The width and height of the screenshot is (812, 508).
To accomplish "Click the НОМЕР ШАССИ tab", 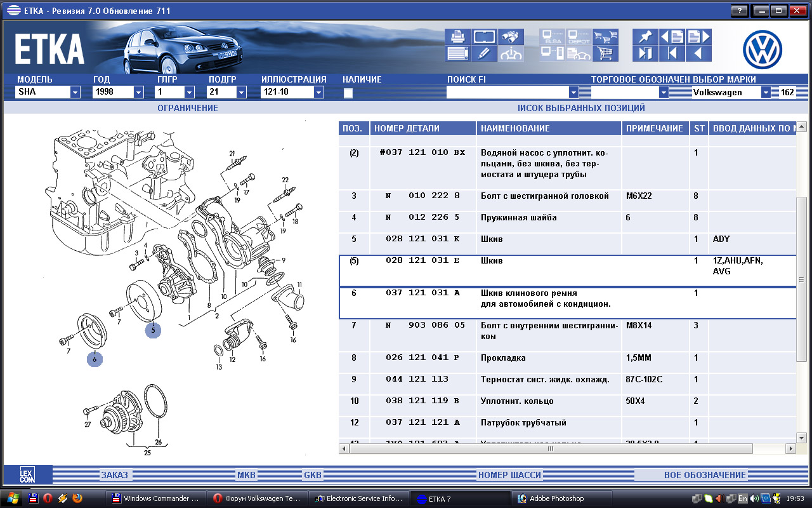I will pyautogui.click(x=510, y=475).
